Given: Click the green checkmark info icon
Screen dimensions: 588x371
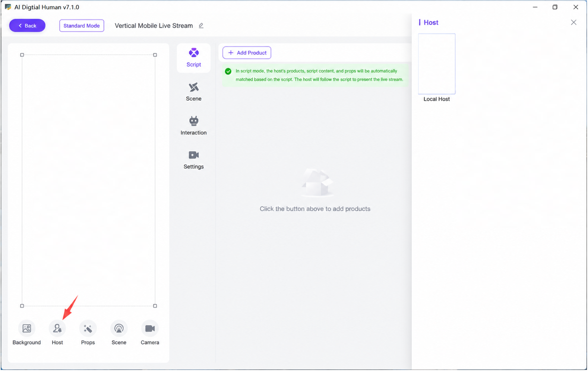Looking at the screenshot, I should (x=228, y=71).
